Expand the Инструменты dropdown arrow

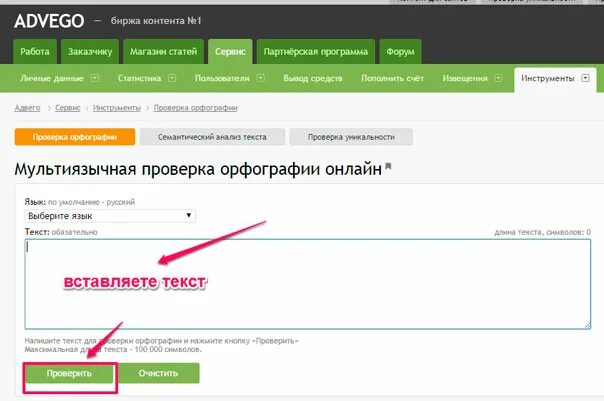click(x=585, y=78)
